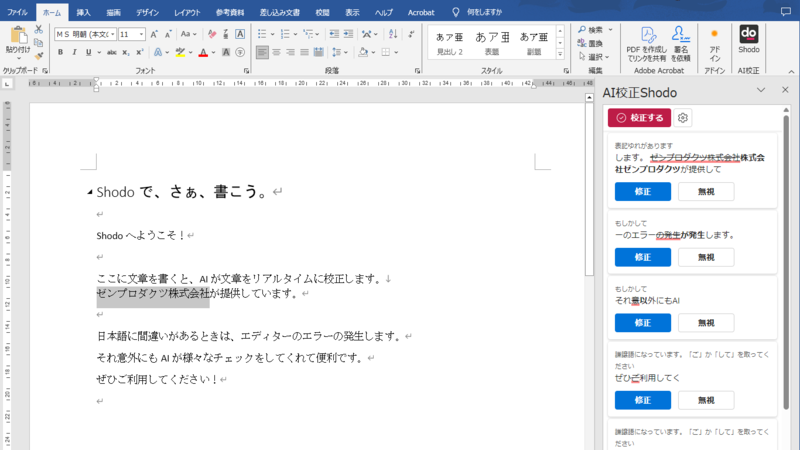Image resolution: width=800 pixels, height=450 pixels.
Task: Switch to the Acrobat tab
Action: point(421,12)
